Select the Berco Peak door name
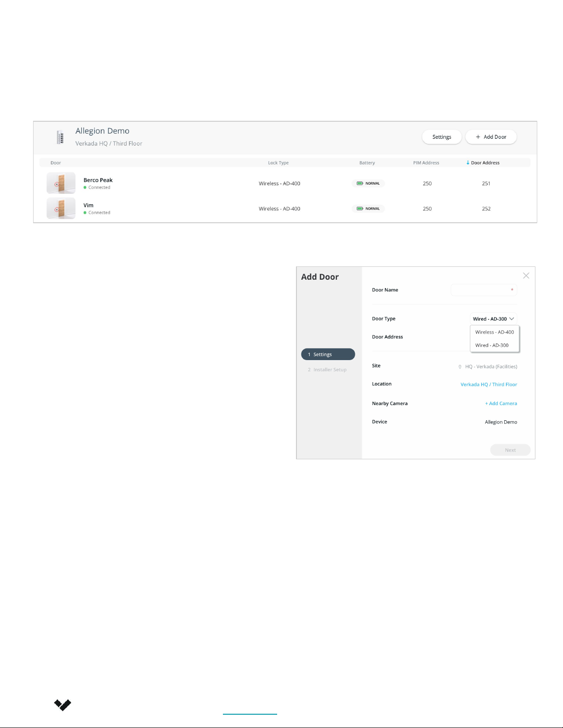563x728 pixels. (x=98, y=180)
